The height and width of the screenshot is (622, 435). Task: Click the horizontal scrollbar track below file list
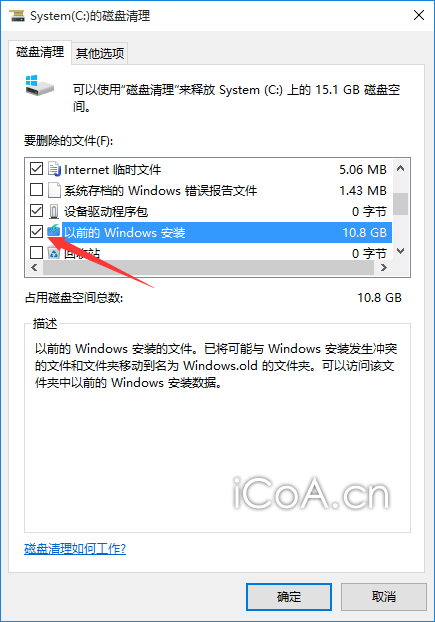click(209, 268)
